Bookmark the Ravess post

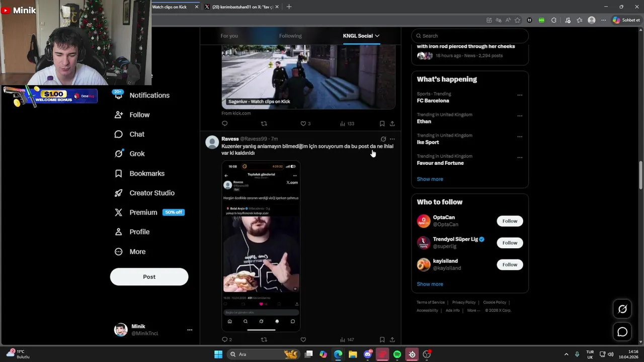(x=382, y=340)
